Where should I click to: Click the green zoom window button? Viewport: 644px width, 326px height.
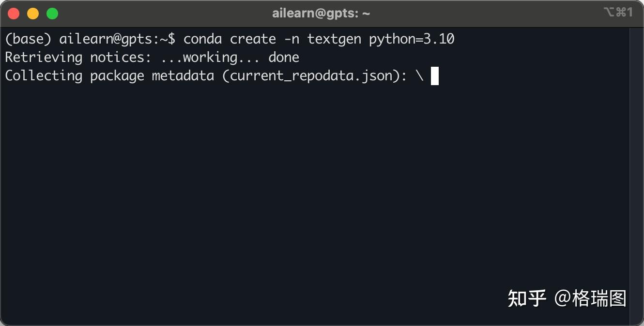tap(52, 14)
